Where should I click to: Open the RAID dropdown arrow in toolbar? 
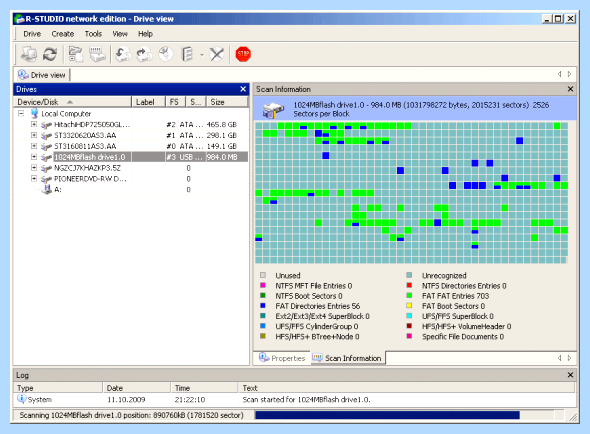coord(202,55)
